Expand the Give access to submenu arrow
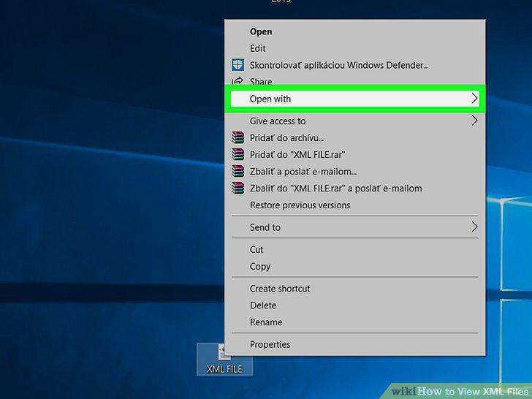This screenshot has width=532, height=399. point(474,121)
